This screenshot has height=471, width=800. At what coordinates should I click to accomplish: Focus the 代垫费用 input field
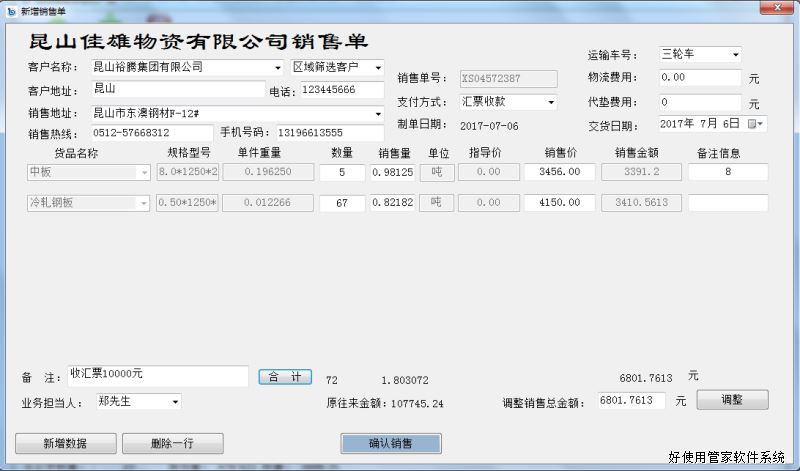(x=699, y=102)
